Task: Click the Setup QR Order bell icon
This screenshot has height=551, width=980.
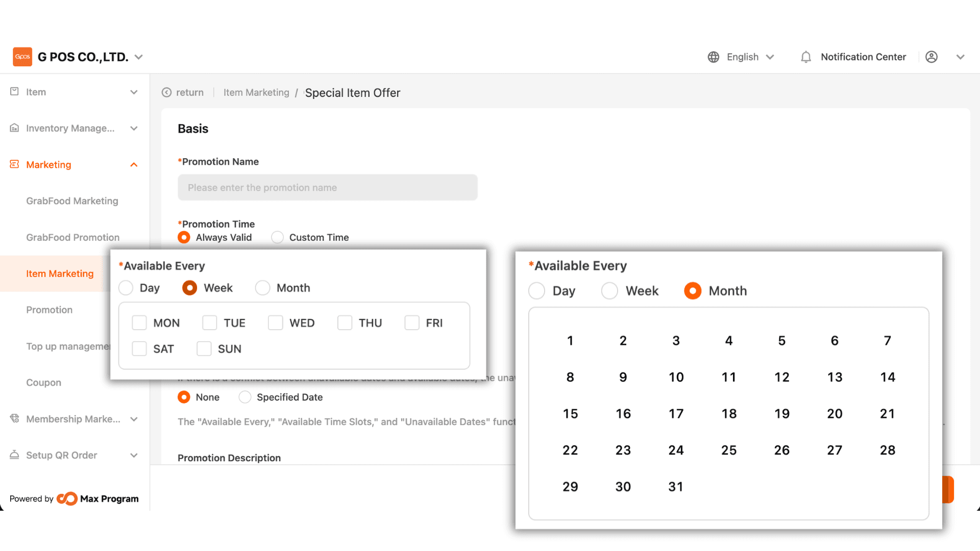Action: (x=14, y=455)
